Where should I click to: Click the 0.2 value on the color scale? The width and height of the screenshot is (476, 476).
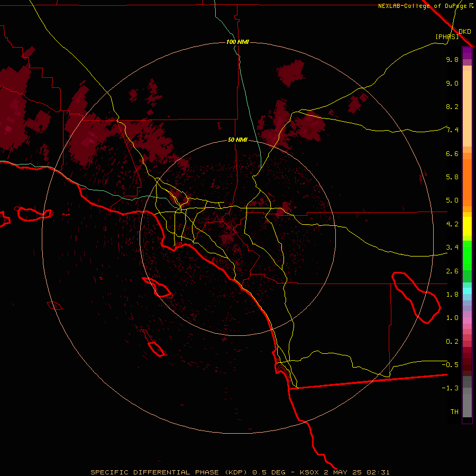[452, 342]
